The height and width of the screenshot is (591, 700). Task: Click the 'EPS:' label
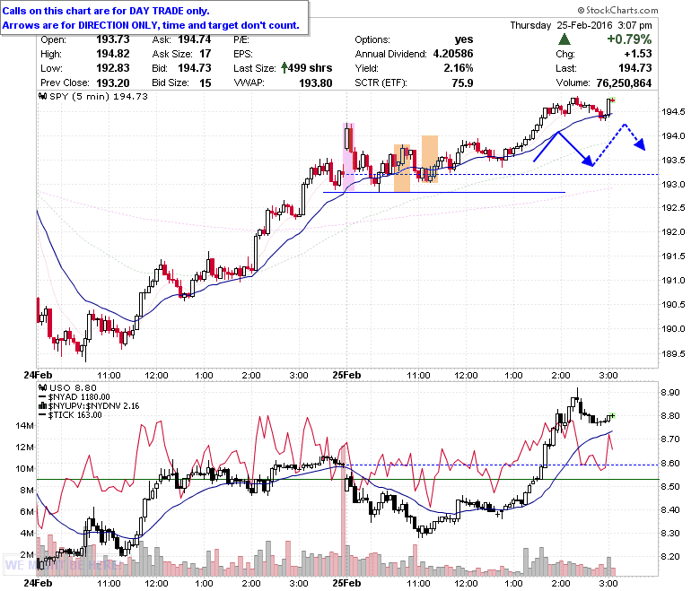(243, 54)
